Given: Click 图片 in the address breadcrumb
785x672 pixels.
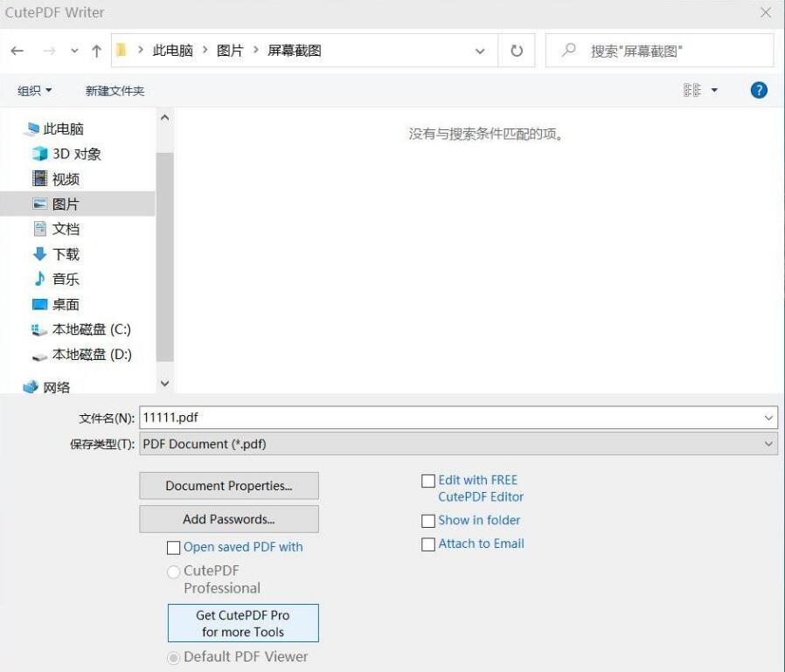Looking at the screenshot, I should click(x=230, y=51).
